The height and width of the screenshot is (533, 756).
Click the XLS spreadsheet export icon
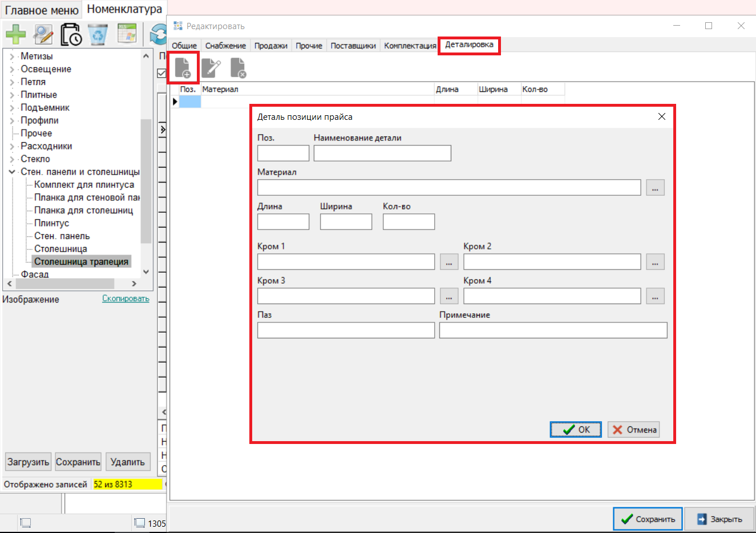pyautogui.click(x=127, y=34)
